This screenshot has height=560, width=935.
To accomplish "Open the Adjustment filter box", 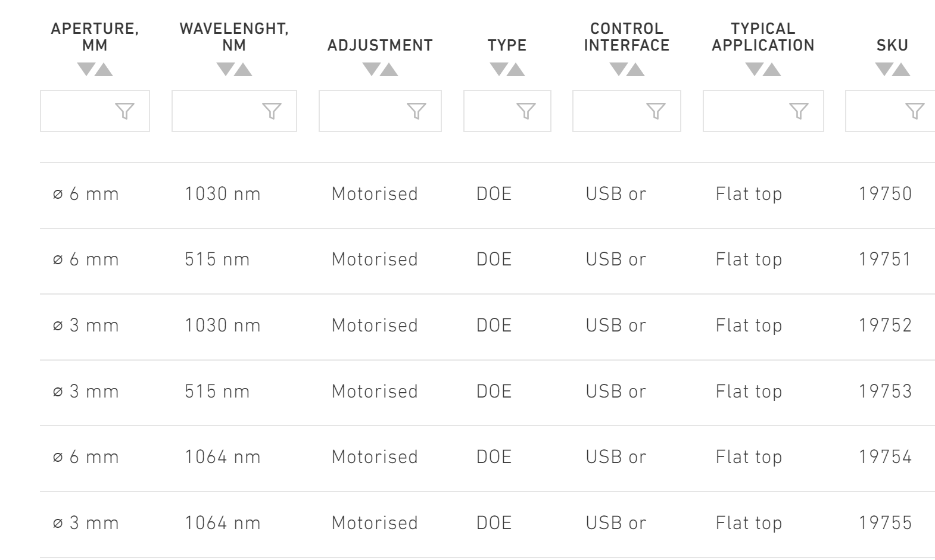I will coord(380,111).
